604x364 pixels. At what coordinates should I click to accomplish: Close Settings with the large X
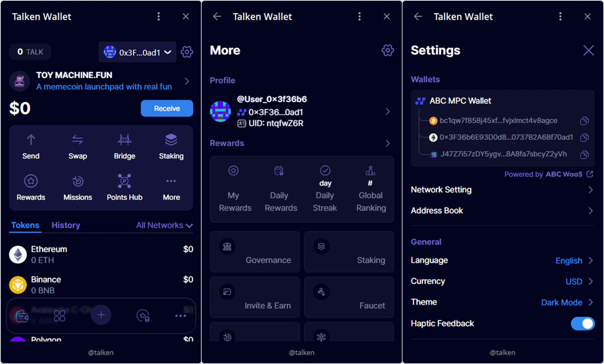588,51
